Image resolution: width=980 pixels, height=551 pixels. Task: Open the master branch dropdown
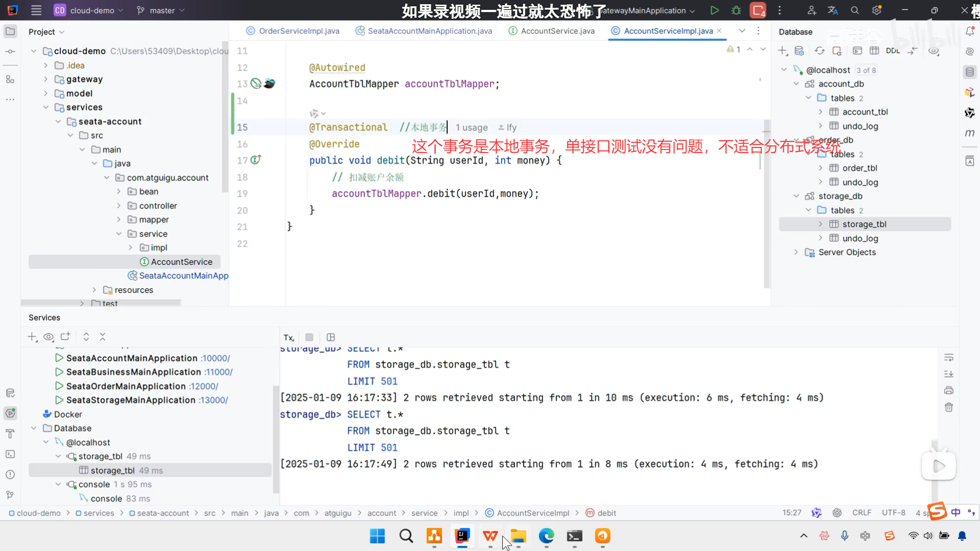(x=161, y=10)
